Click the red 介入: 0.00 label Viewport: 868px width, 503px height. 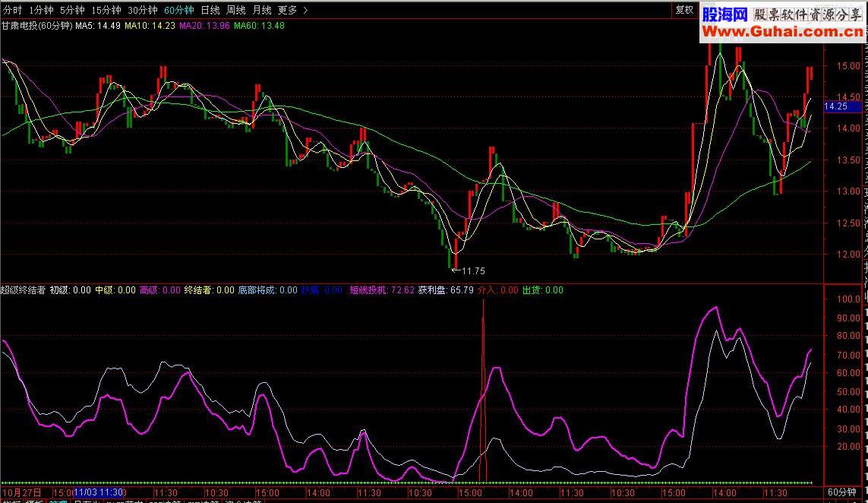click(x=498, y=289)
